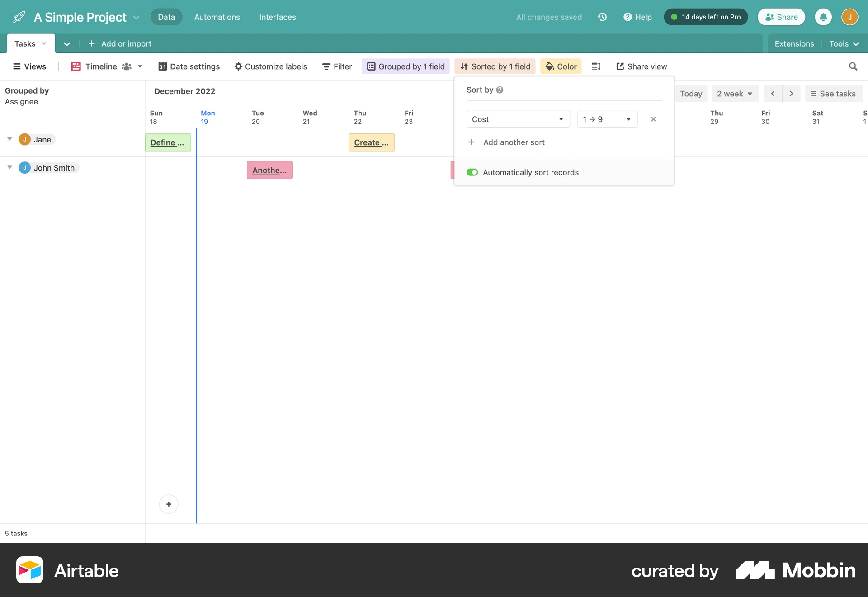
Task: Open Filter options with the funnel icon
Action: click(x=336, y=66)
